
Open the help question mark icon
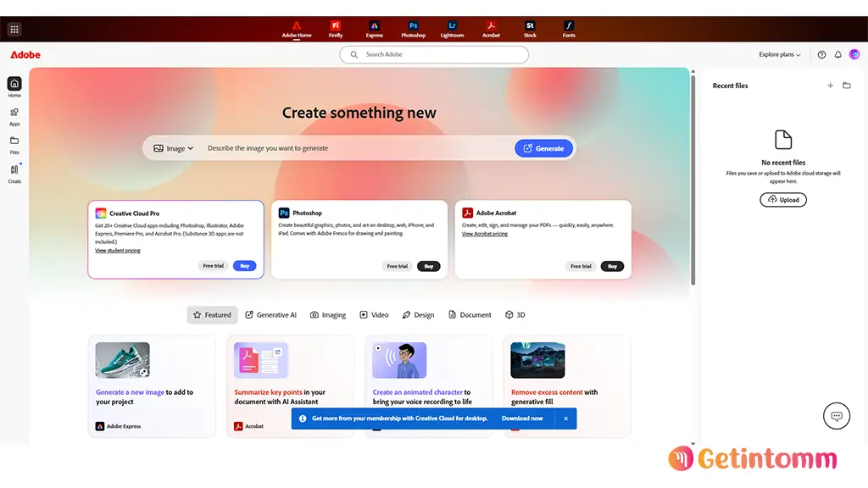[x=821, y=54]
